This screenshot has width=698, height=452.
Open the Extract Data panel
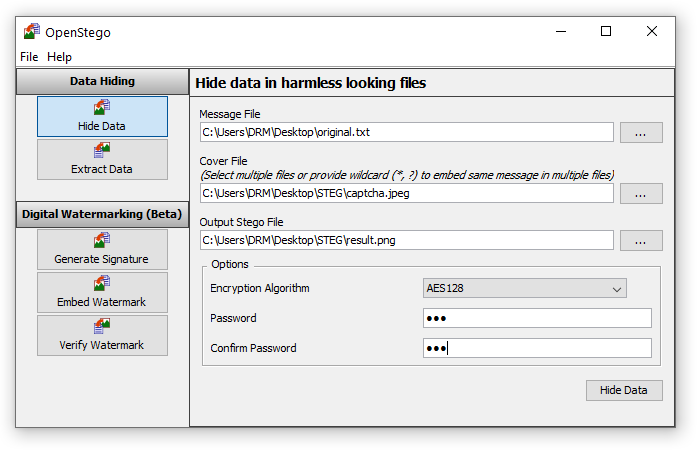(x=102, y=159)
